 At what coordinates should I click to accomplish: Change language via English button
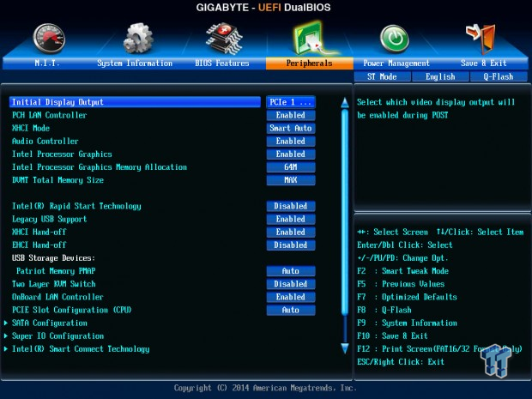point(440,76)
